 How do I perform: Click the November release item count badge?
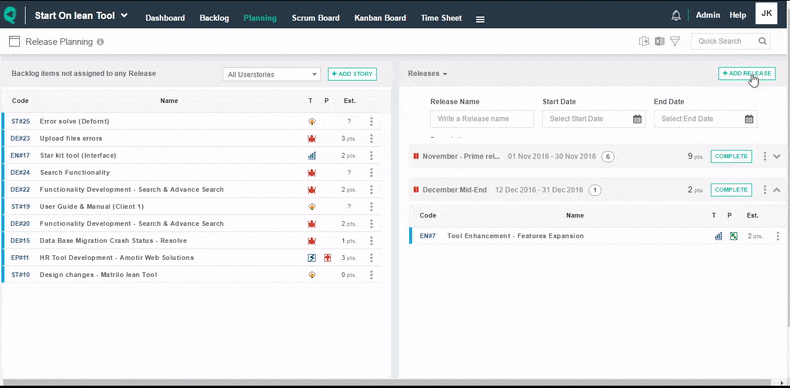click(608, 157)
